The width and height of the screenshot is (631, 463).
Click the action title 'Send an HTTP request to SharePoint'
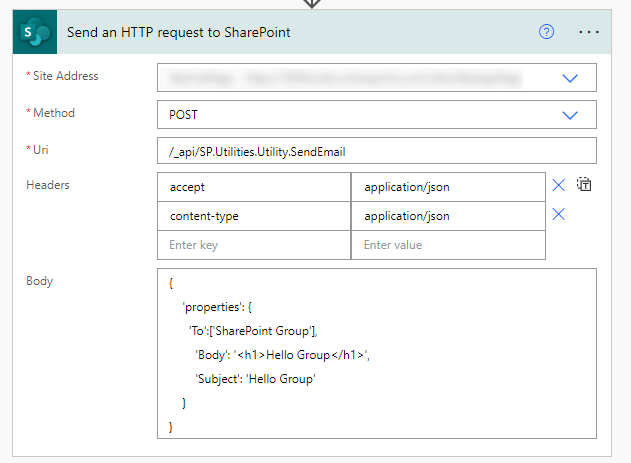[x=179, y=32]
